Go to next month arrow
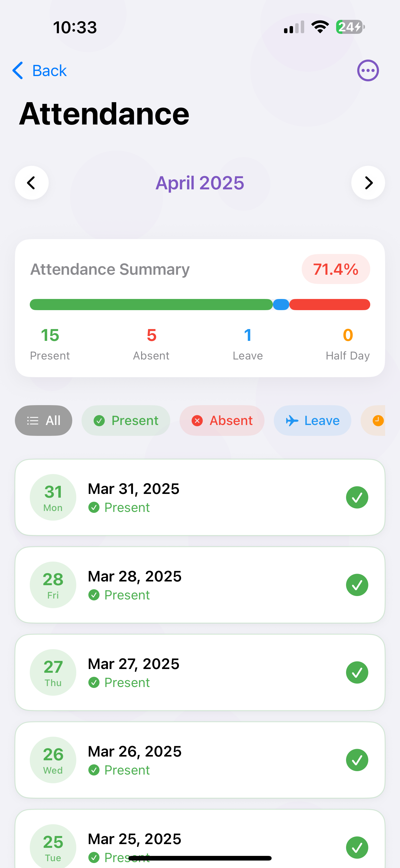The image size is (400, 868). pos(368,183)
